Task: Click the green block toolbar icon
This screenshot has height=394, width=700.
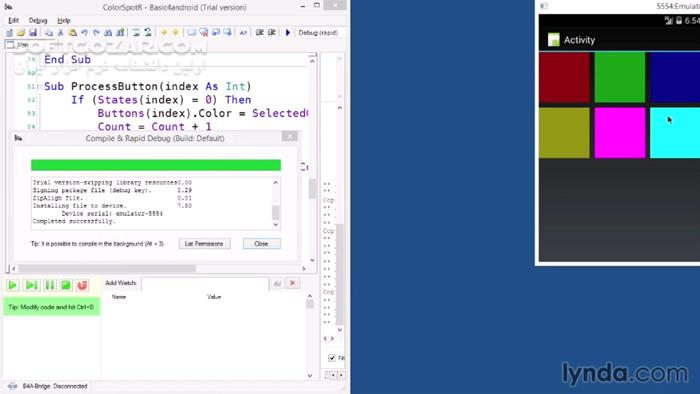Action: pos(136,33)
